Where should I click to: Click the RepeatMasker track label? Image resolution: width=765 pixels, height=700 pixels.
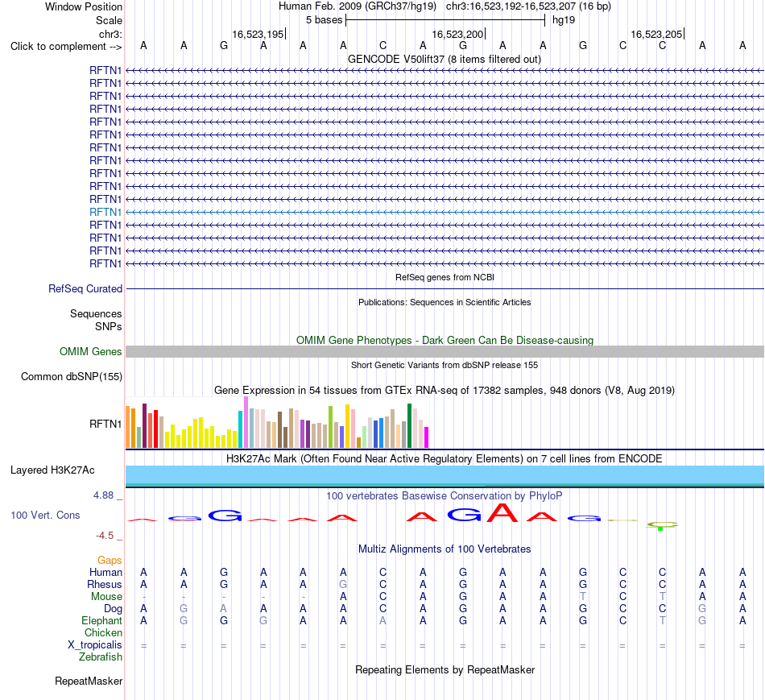click(x=89, y=681)
